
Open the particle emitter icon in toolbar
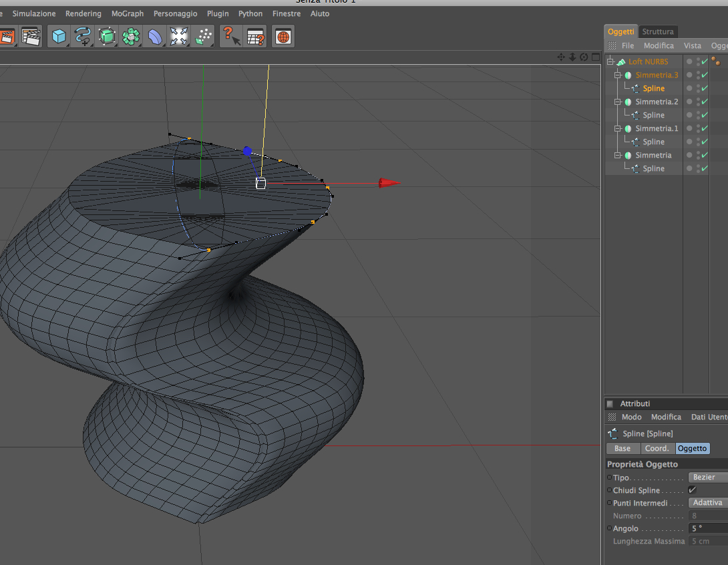click(203, 36)
